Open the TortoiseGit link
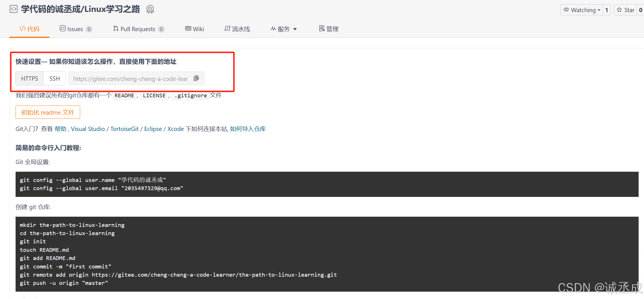644x299 pixels. (125, 129)
